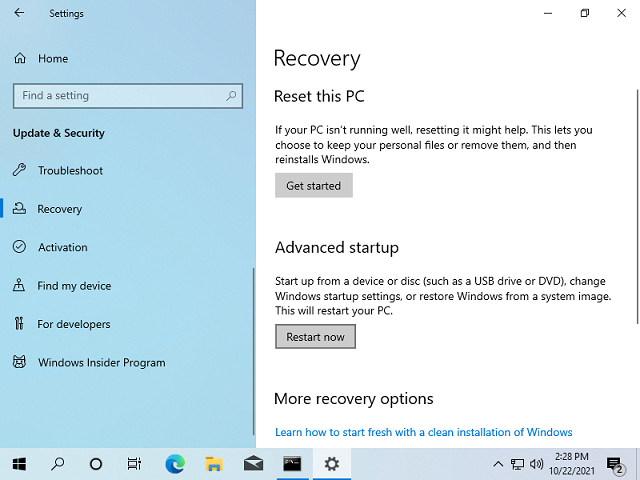Focus the Find a setting search box
Screen dimensions: 640x480
[x=128, y=96]
